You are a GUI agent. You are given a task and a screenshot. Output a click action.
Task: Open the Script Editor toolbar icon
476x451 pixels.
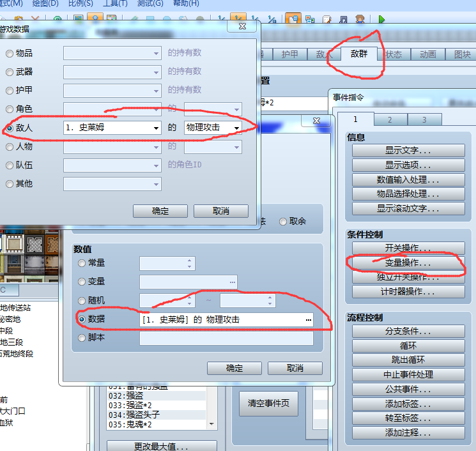click(x=326, y=19)
